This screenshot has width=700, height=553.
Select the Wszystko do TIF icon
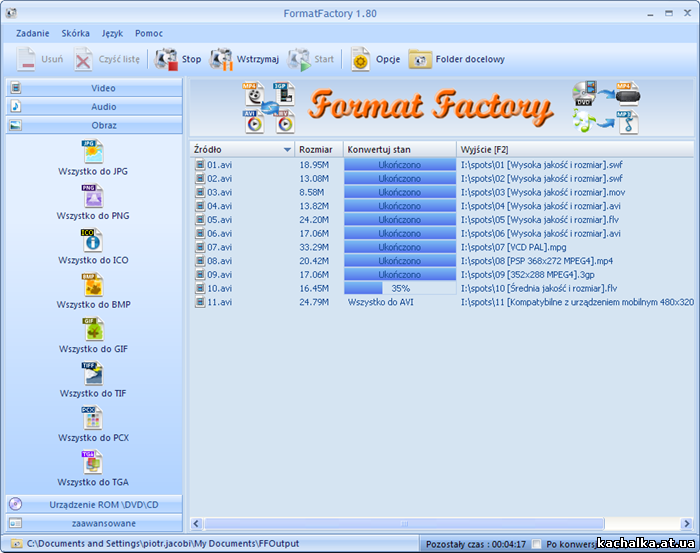[93, 373]
